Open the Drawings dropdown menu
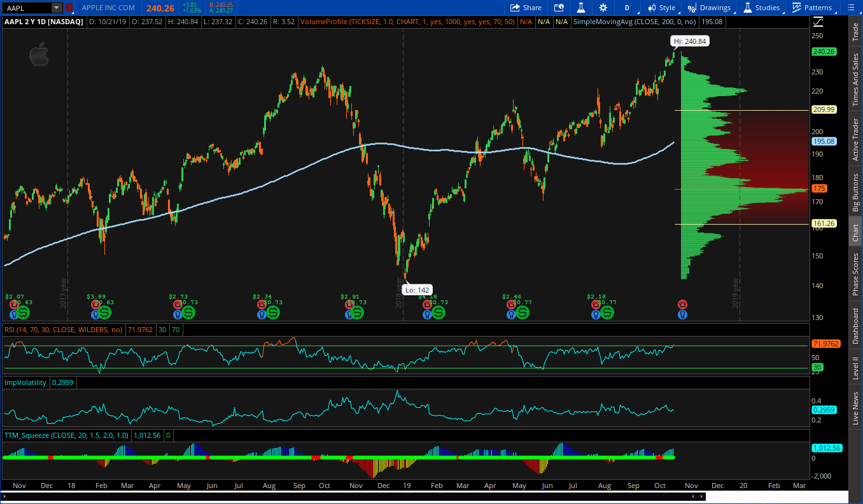 (x=710, y=8)
